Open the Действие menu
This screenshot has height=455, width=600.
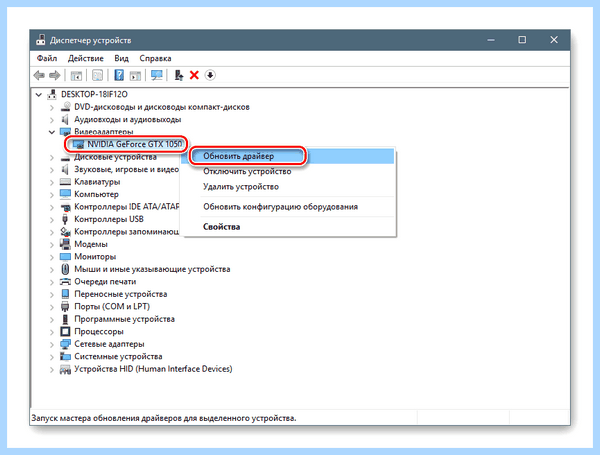point(86,59)
